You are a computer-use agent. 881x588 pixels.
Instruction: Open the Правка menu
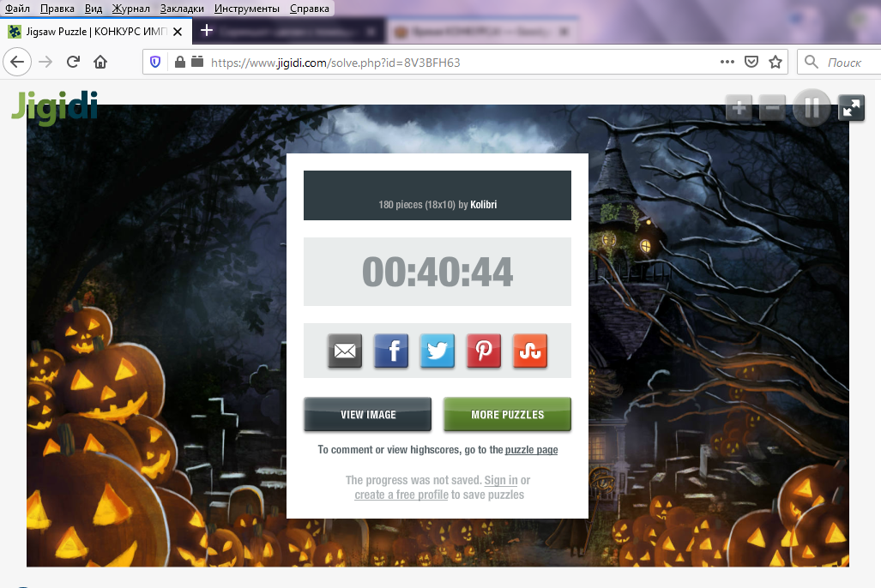(57, 9)
